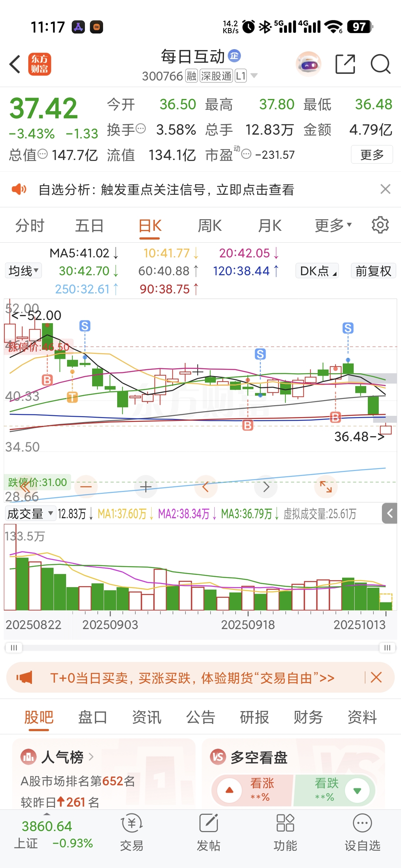Switch to the 盘口 tab

coord(93,717)
